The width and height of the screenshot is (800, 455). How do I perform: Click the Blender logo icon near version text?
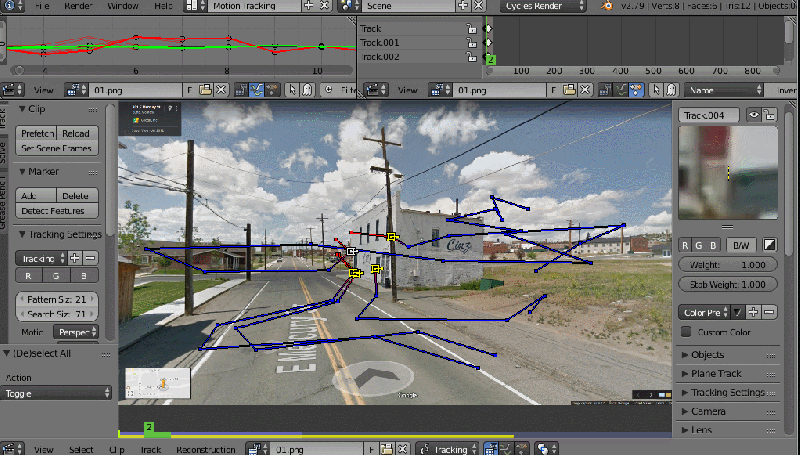(607, 6)
